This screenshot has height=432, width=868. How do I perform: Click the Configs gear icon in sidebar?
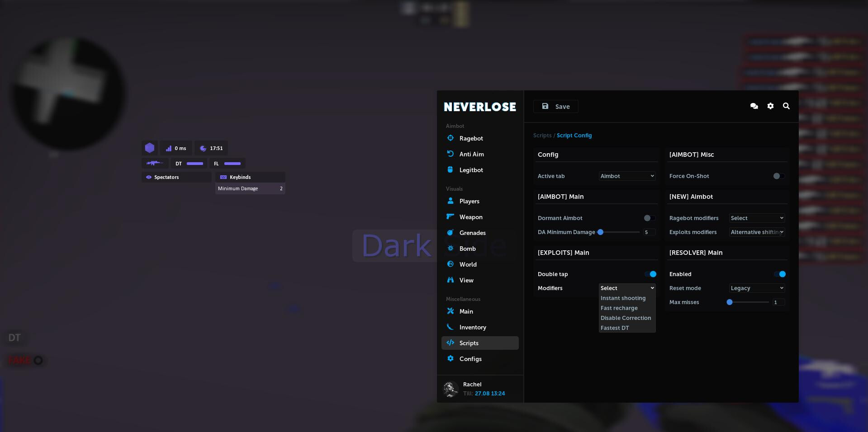coord(450,358)
